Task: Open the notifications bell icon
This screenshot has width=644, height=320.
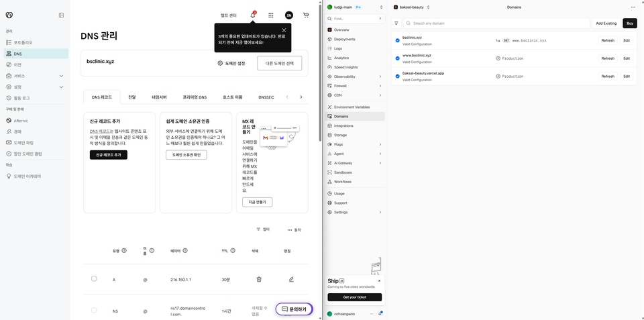Action: point(253,15)
